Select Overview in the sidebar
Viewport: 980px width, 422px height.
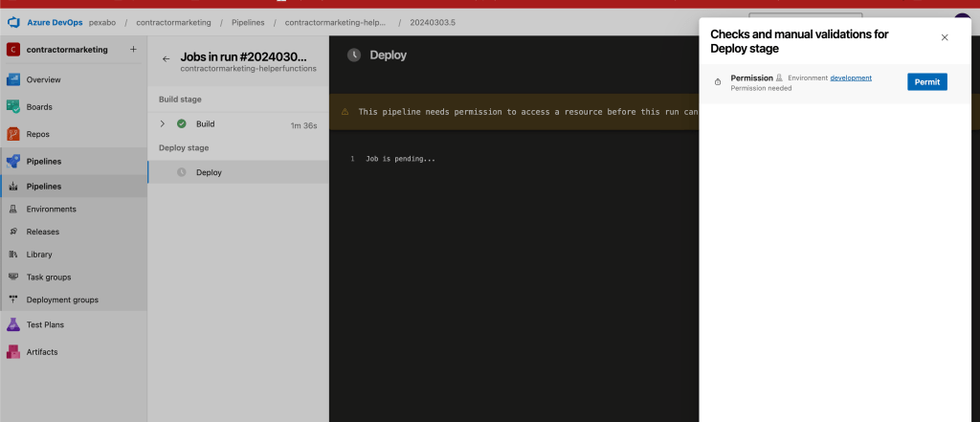44,79
